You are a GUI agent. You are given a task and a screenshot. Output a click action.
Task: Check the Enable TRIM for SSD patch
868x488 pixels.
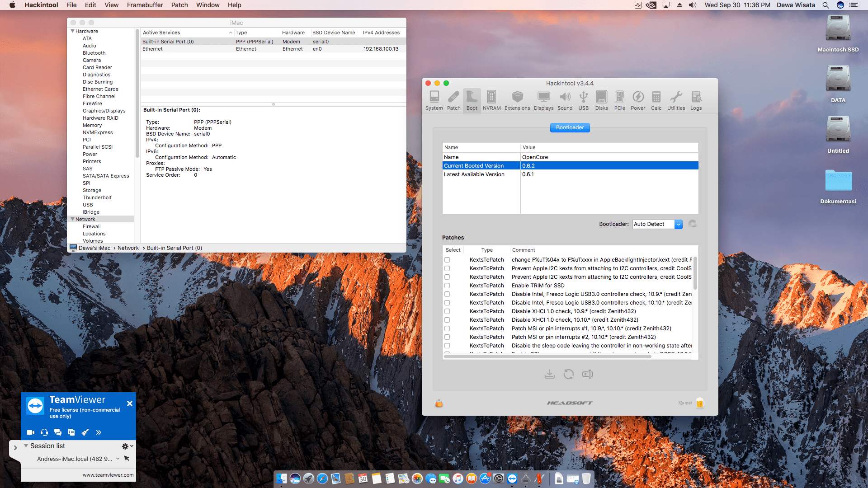point(447,286)
